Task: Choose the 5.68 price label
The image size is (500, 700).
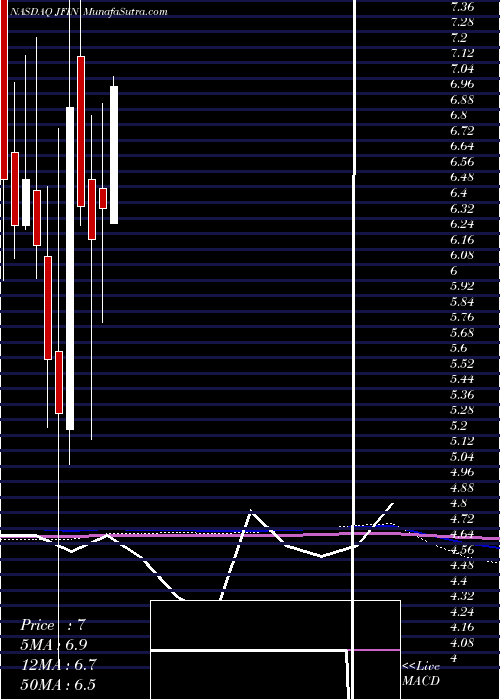Action: (x=462, y=333)
